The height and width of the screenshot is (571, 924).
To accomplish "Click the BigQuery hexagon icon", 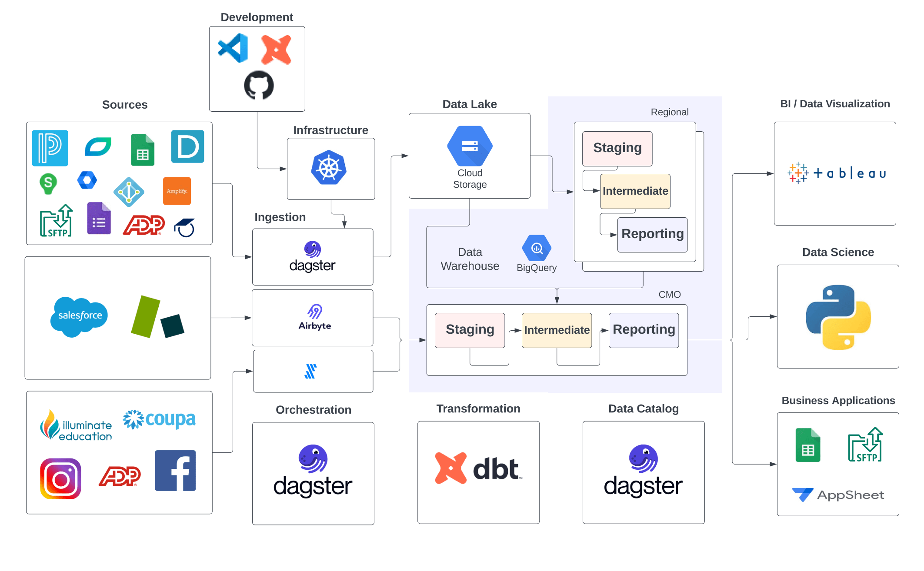I will pos(537,248).
